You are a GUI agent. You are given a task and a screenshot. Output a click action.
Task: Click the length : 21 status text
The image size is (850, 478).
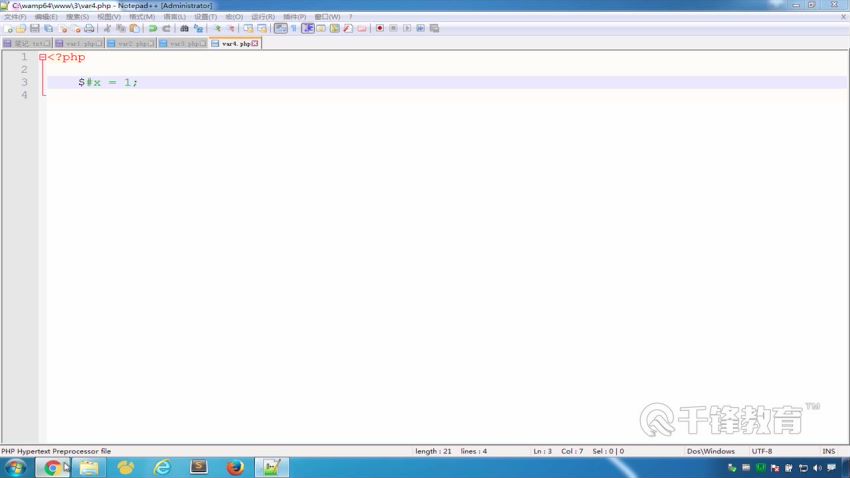pos(433,451)
